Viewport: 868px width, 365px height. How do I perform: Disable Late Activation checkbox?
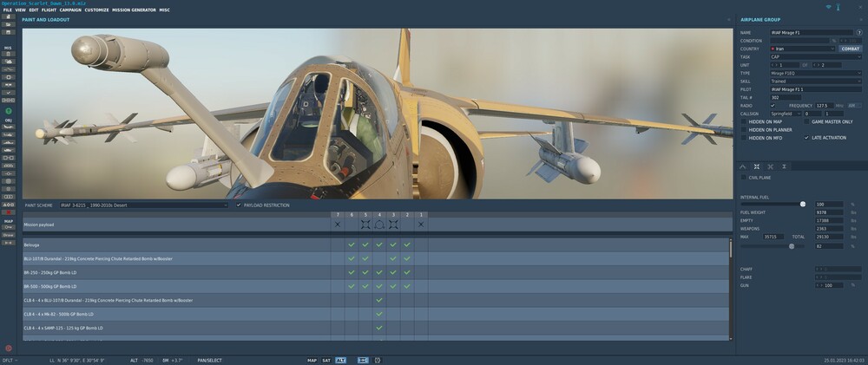[806, 138]
